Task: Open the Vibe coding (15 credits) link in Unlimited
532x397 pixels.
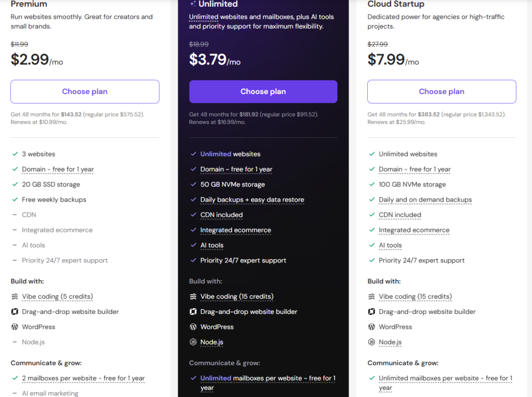Action: (x=237, y=297)
